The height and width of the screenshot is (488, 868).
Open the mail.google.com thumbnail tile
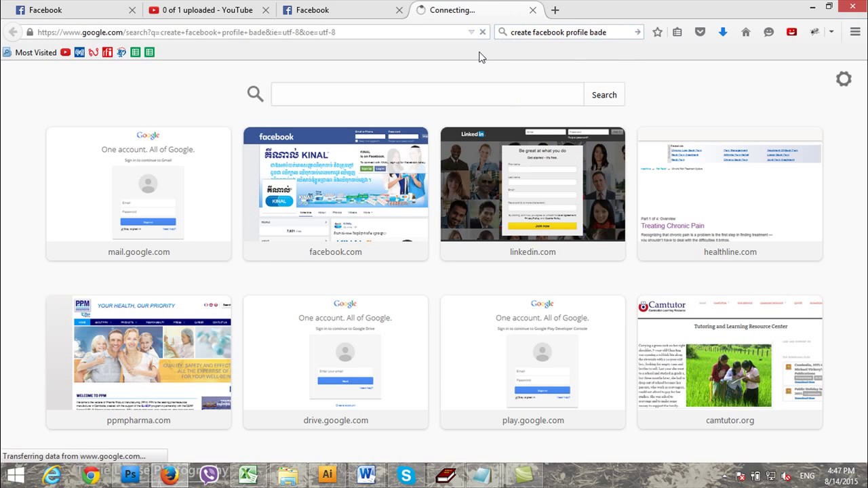[139, 193]
